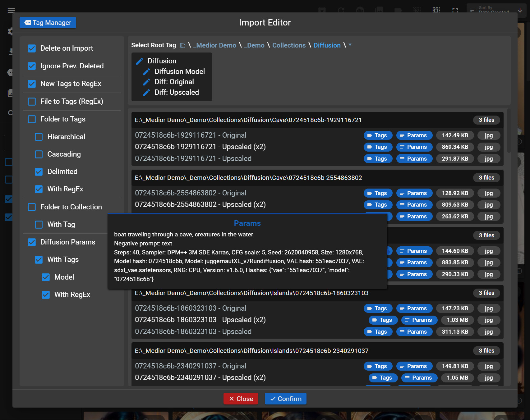Edit the Diffusion root tag pencil icon
This screenshot has height=420, width=530.
(x=140, y=61)
